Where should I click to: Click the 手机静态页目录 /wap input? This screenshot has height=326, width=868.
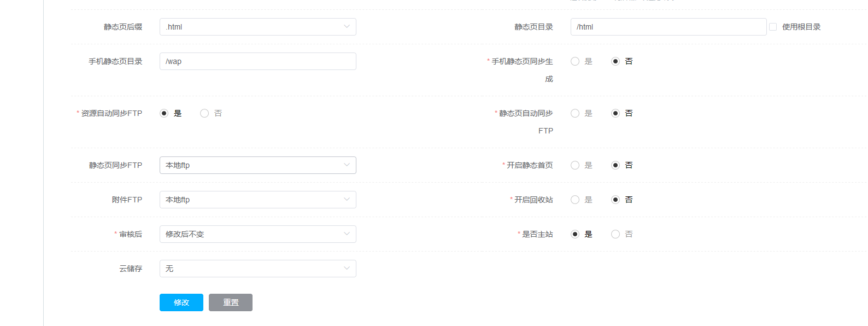pyautogui.click(x=257, y=61)
